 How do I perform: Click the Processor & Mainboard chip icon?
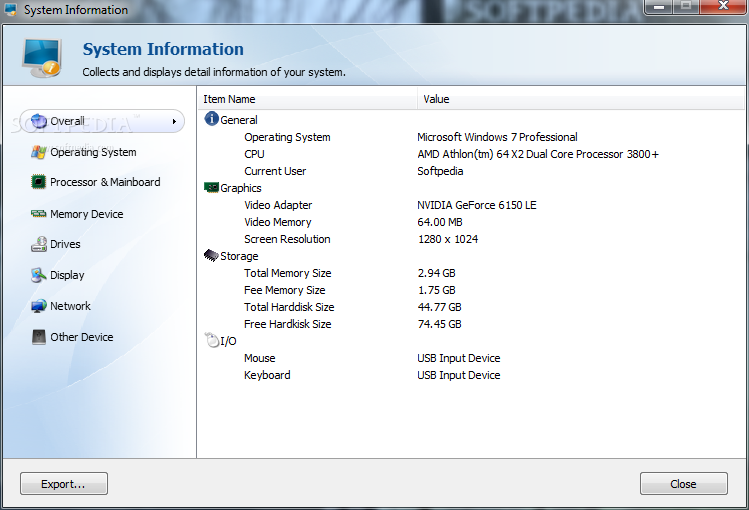click(x=38, y=182)
